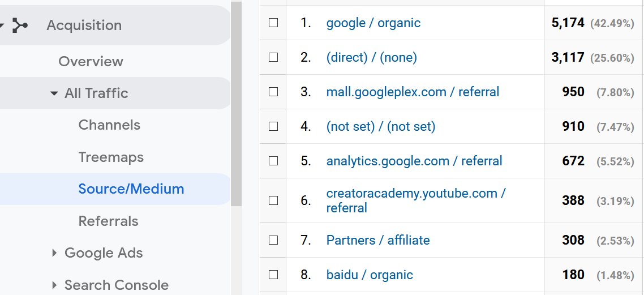The height and width of the screenshot is (295, 644).
Task: Expand the Google Ads section
Action: [54, 253]
